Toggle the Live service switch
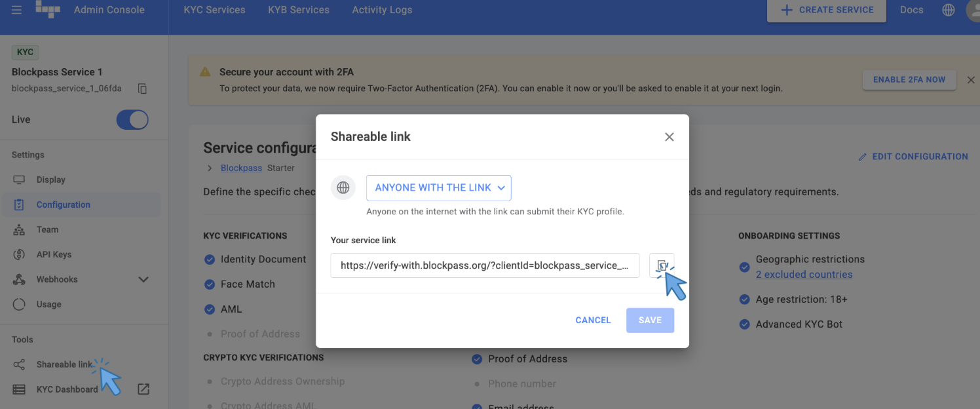This screenshot has width=980, height=409. click(x=132, y=120)
